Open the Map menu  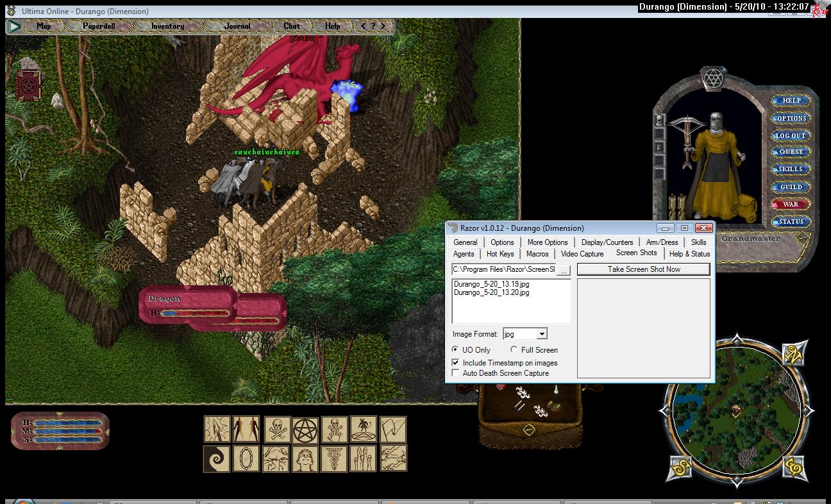pos(44,26)
